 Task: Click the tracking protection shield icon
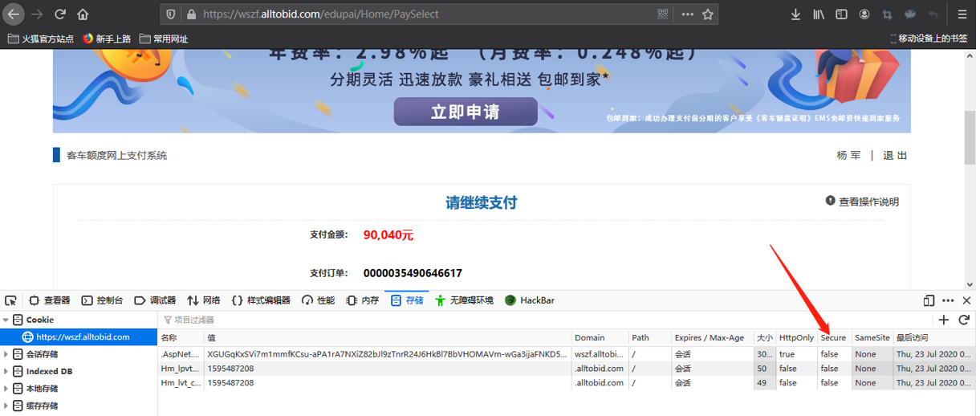[172, 14]
